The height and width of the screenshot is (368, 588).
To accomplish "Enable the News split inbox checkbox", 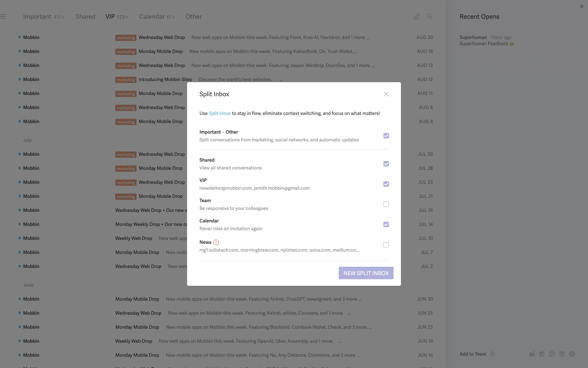I will (x=386, y=245).
